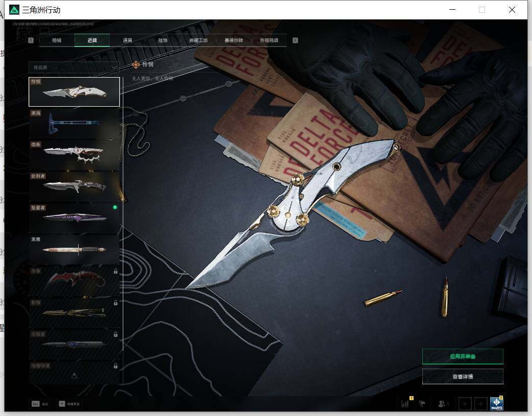
Task: Click the lock icon on 影锋 skin
Action: pyautogui.click(x=115, y=303)
